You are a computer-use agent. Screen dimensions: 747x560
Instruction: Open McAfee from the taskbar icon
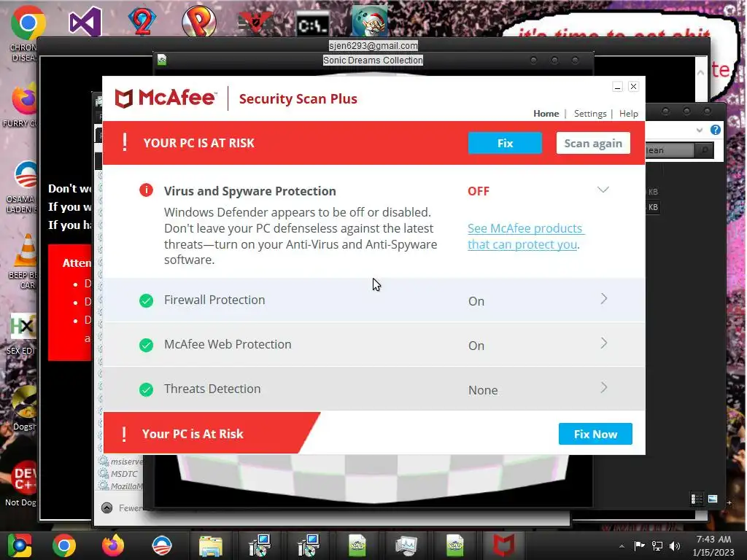503,545
